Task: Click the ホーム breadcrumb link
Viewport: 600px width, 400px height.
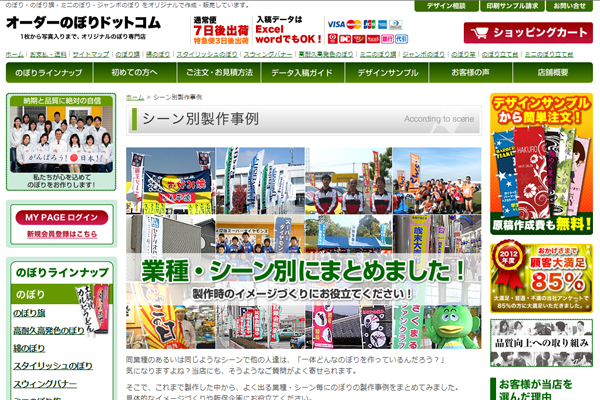Action: (x=135, y=97)
